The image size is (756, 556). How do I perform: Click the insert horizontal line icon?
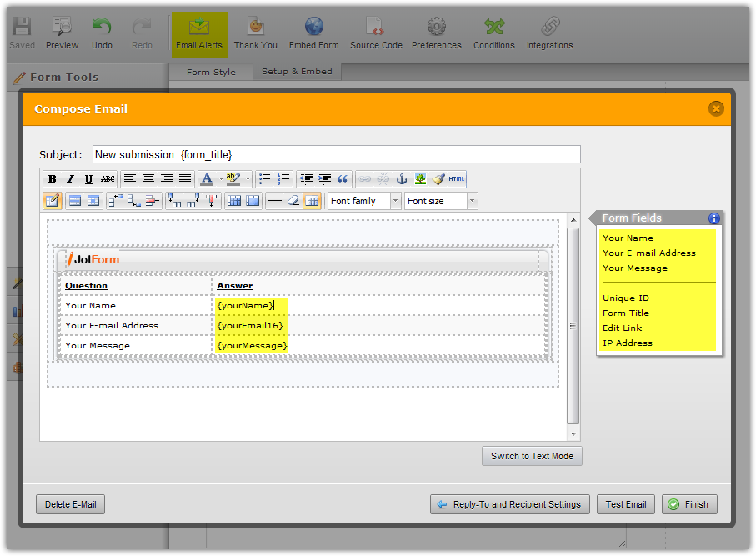pos(274,201)
